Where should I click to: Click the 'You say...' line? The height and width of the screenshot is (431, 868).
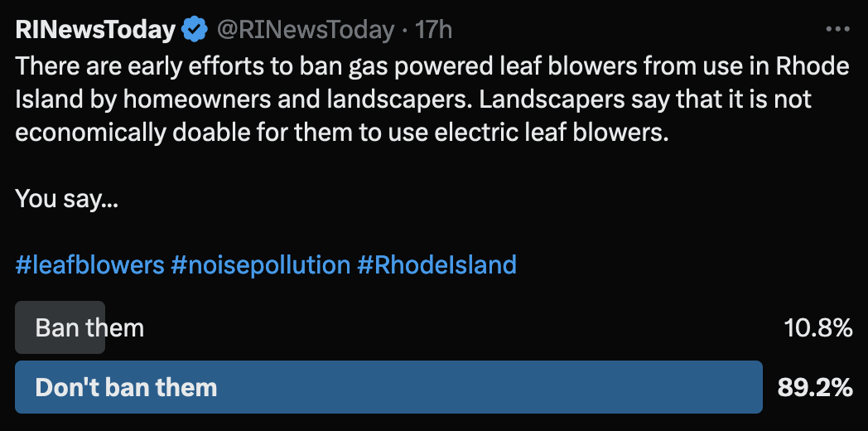point(67,200)
